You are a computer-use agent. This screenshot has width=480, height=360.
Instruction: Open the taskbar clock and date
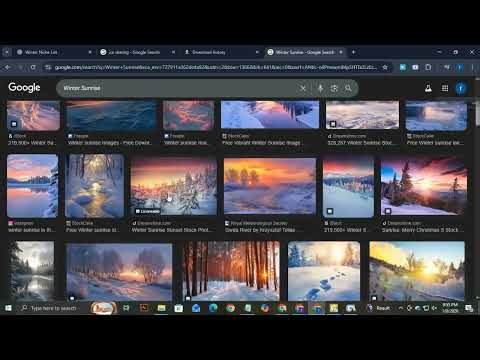click(x=450, y=308)
